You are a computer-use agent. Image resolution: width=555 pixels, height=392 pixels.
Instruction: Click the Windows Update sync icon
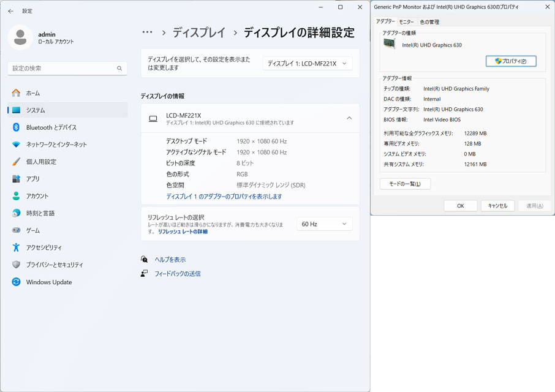(16, 282)
